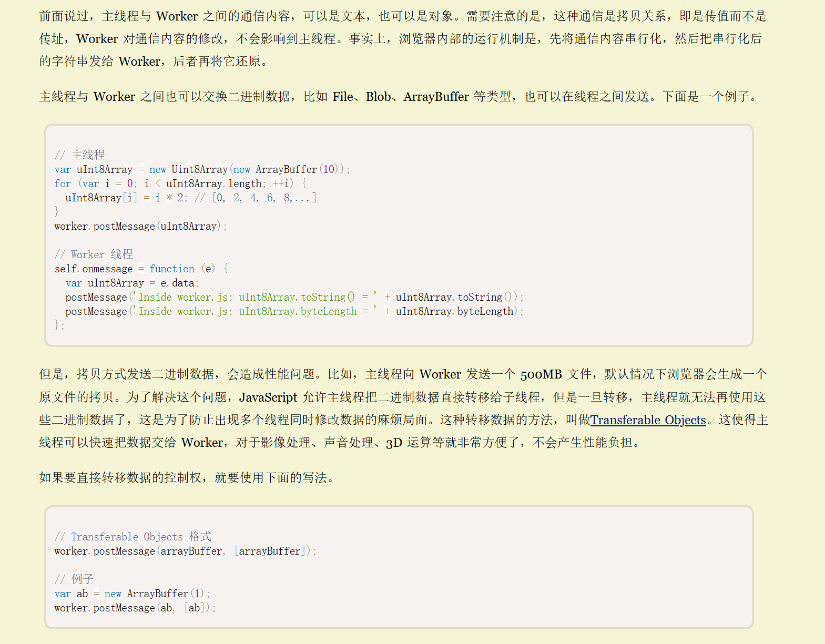
Task: Click the "// Worker 线程" code comment
Action: click(x=94, y=254)
